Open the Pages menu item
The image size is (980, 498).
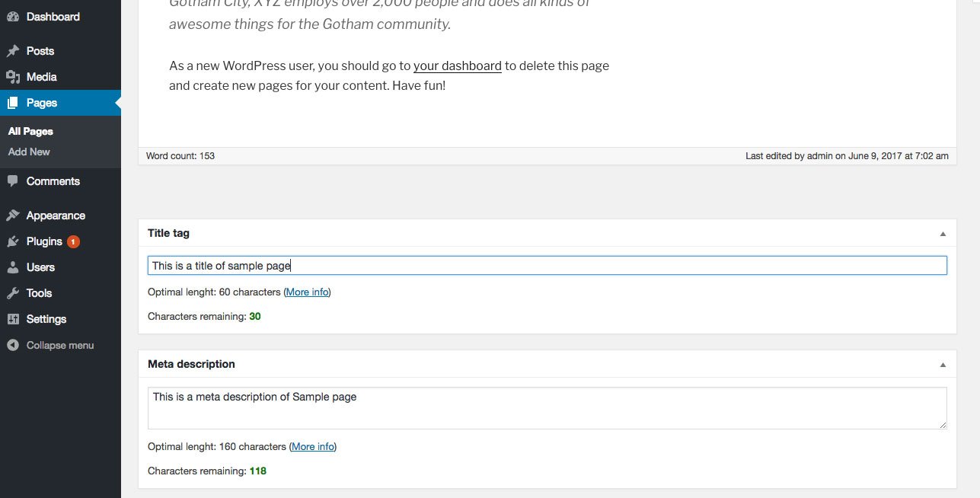pyautogui.click(x=60, y=103)
